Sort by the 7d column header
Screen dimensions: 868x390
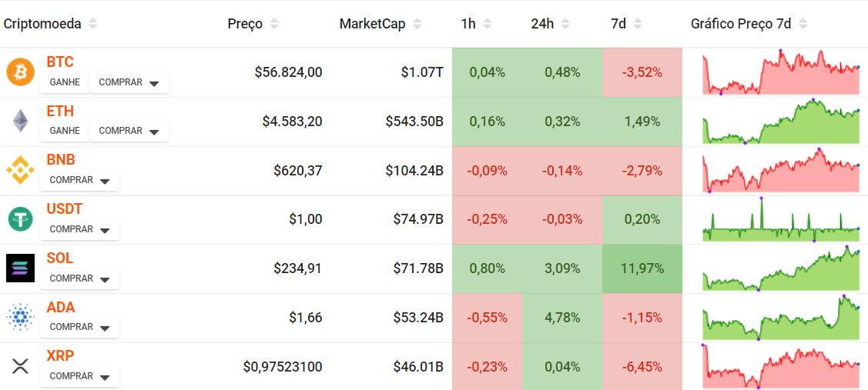point(638,24)
